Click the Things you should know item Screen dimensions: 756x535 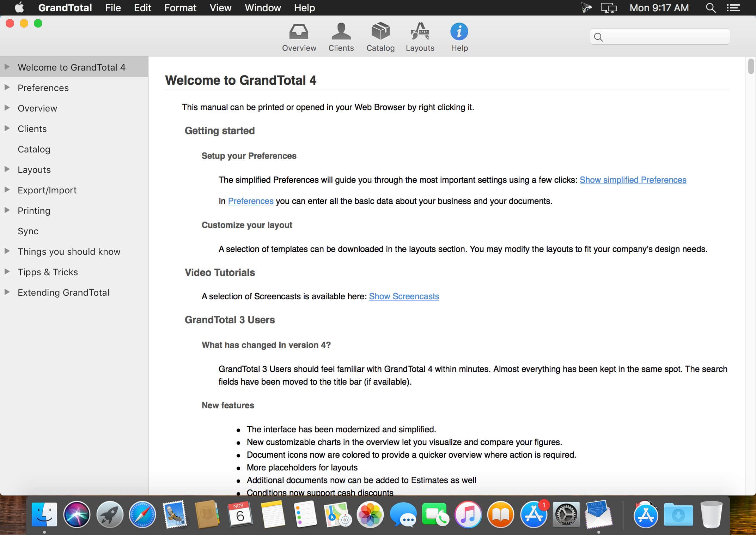click(69, 251)
